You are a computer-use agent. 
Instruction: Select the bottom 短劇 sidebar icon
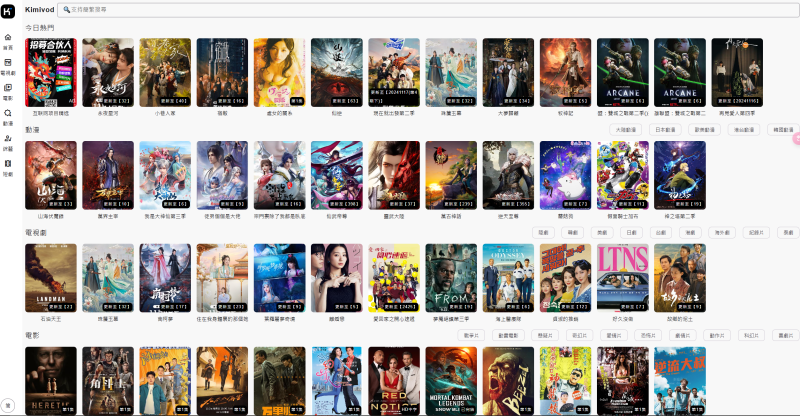pyautogui.click(x=8, y=166)
